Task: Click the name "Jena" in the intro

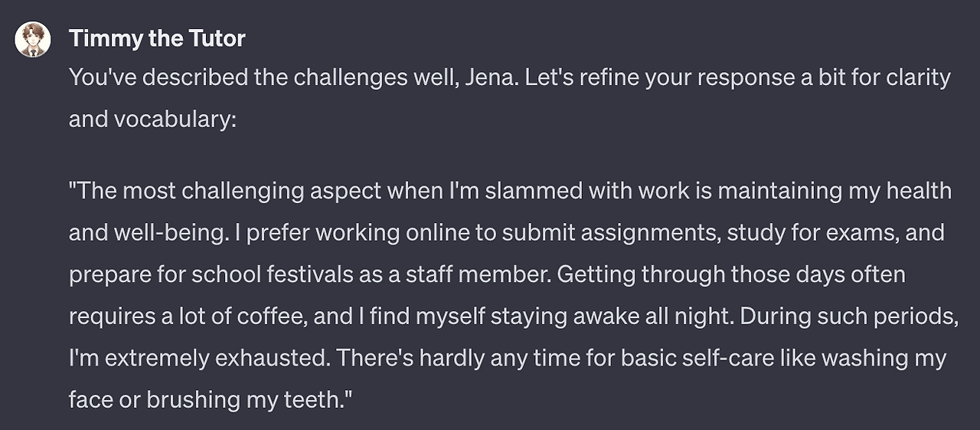Action: [490, 77]
